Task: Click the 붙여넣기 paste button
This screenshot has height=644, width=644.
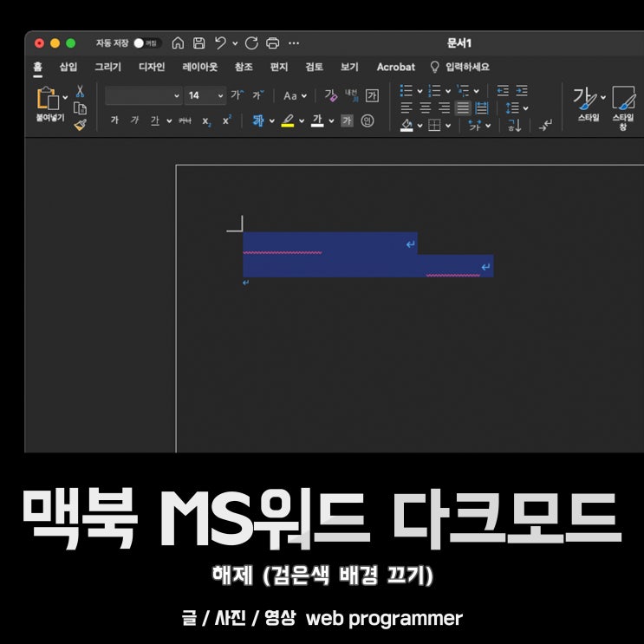Action: pos(49,103)
